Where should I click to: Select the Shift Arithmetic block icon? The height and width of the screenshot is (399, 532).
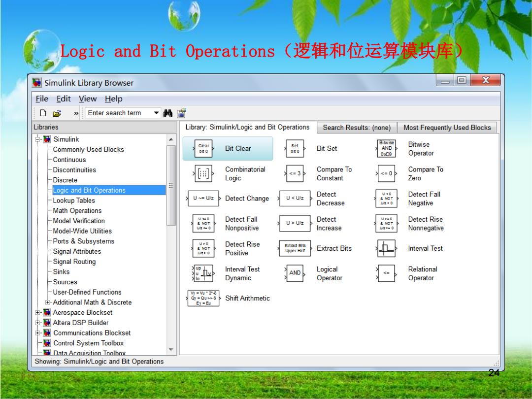click(x=203, y=298)
